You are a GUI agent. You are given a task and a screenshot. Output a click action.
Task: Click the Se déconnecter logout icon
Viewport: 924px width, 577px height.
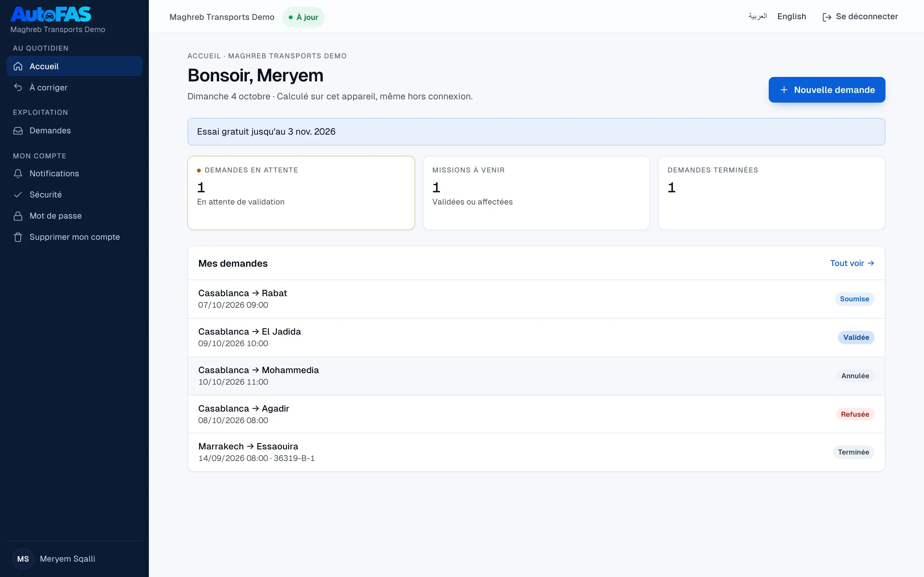(827, 17)
